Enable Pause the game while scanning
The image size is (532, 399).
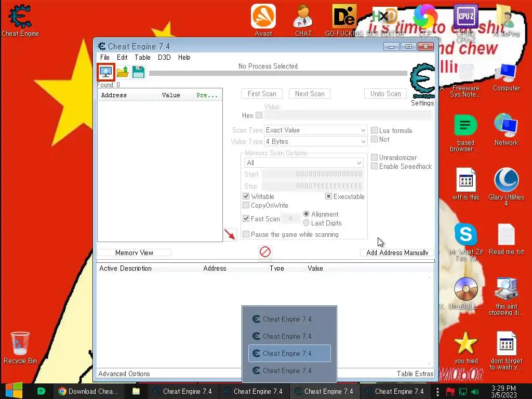[x=246, y=234]
